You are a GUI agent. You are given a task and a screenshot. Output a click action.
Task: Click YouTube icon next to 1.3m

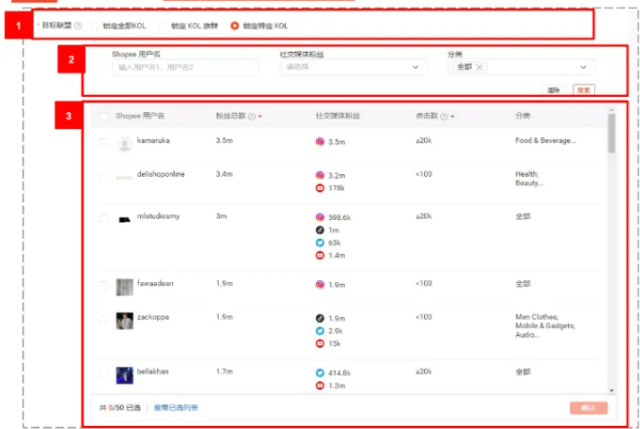[320, 385]
